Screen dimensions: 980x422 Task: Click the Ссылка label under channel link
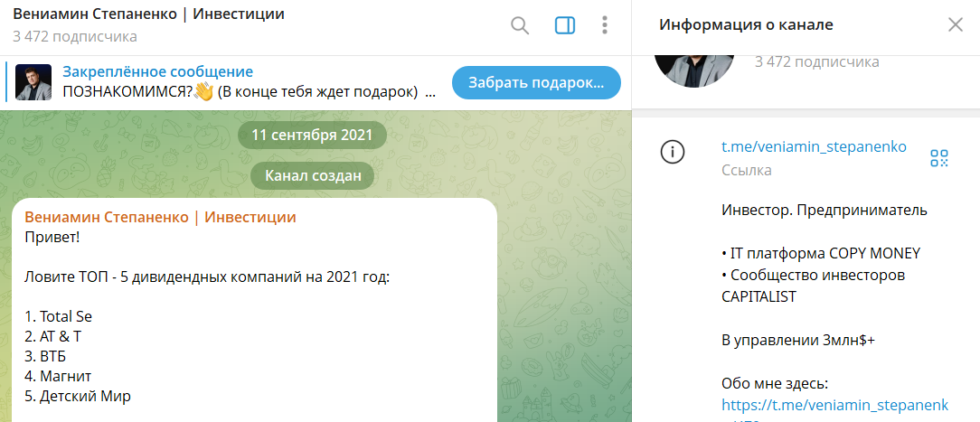[x=746, y=171]
